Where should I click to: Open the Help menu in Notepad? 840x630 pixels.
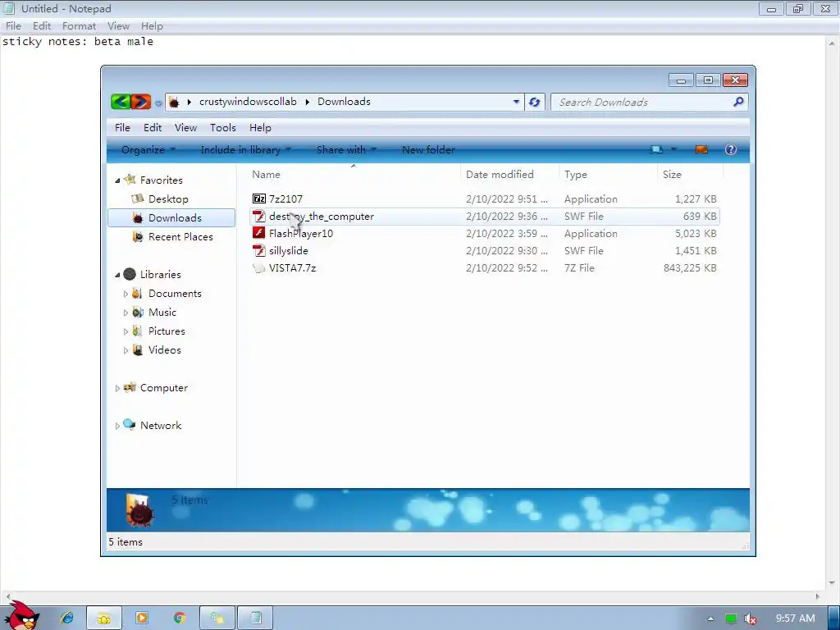152,25
